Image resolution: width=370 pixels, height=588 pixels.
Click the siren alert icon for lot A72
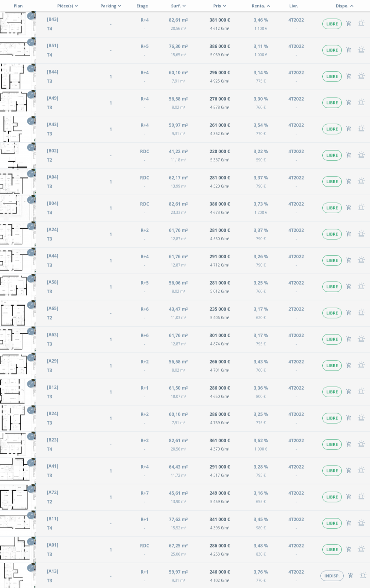[x=361, y=497]
